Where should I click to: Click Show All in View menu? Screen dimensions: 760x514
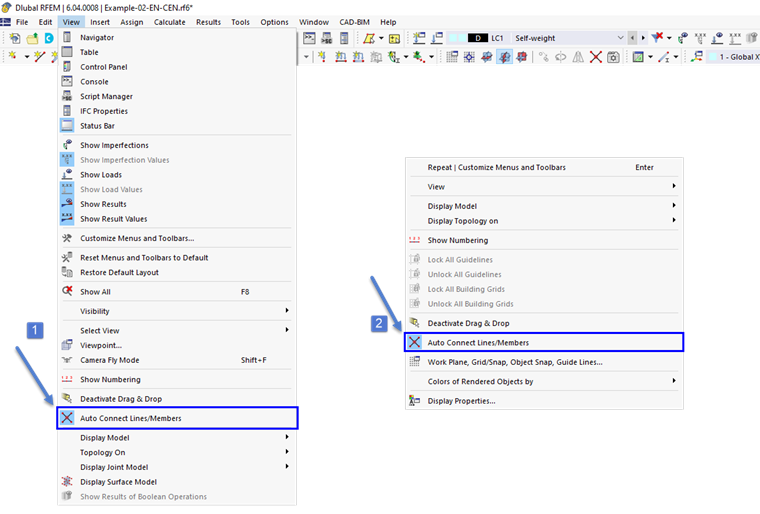pyautogui.click(x=177, y=291)
